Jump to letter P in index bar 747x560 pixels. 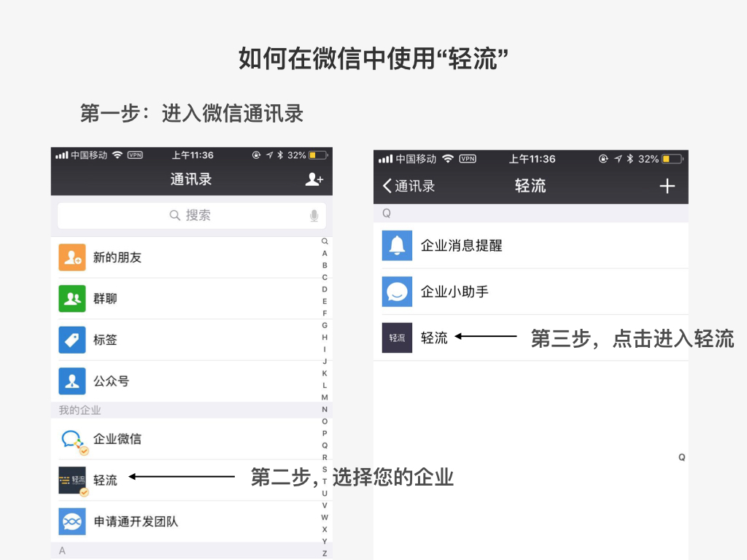[325, 433]
